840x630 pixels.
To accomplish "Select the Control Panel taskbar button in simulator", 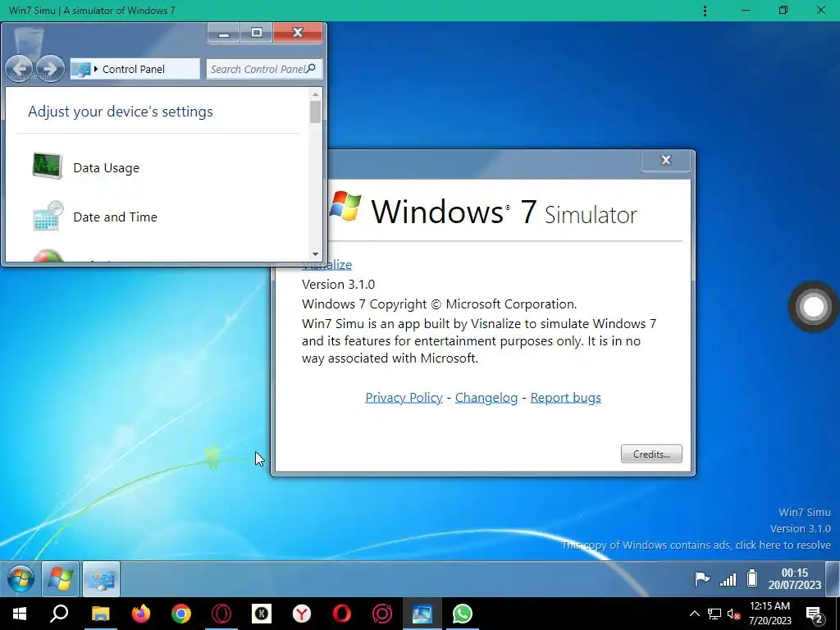I will point(101,578).
